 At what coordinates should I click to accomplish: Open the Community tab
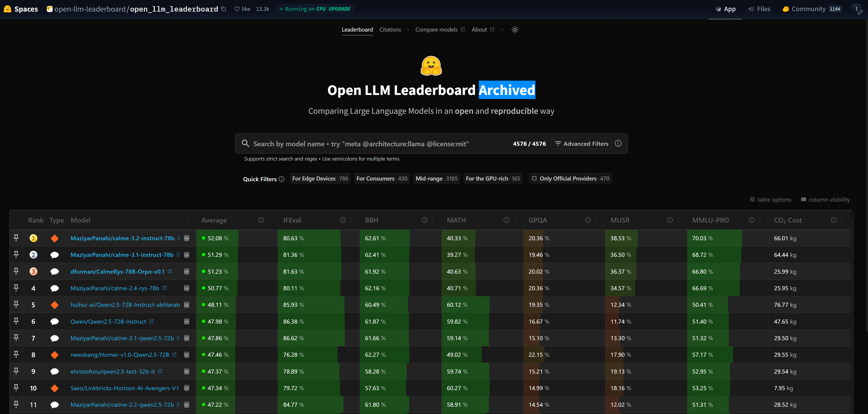click(x=812, y=9)
